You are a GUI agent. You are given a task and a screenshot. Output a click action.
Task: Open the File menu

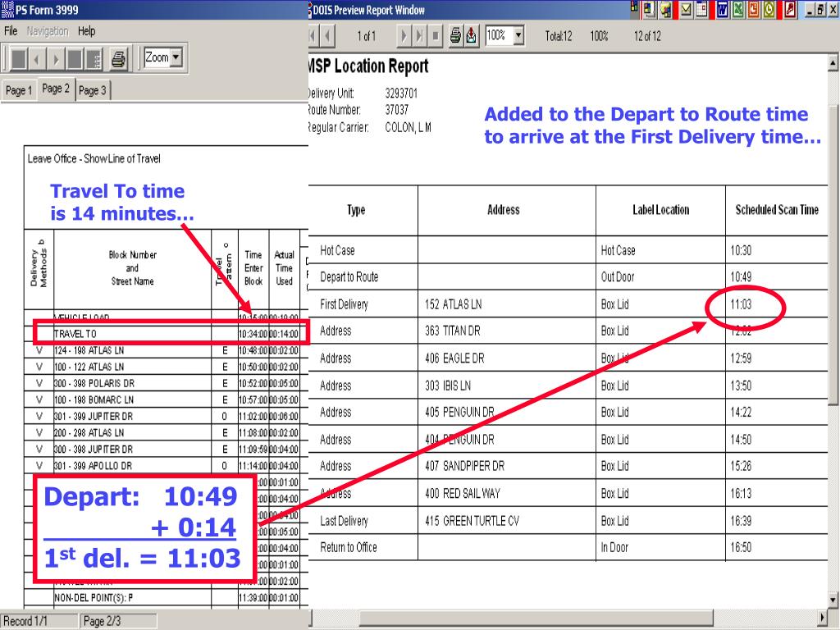pyautogui.click(x=11, y=31)
